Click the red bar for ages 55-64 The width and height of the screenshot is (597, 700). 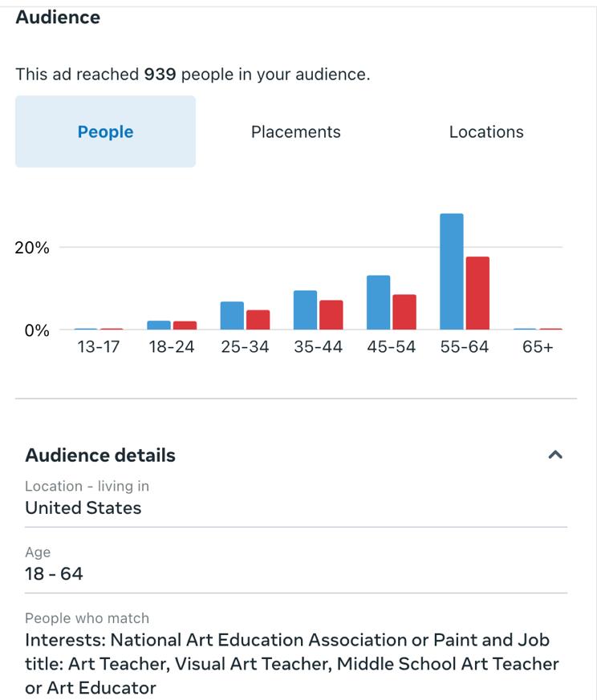(x=477, y=293)
